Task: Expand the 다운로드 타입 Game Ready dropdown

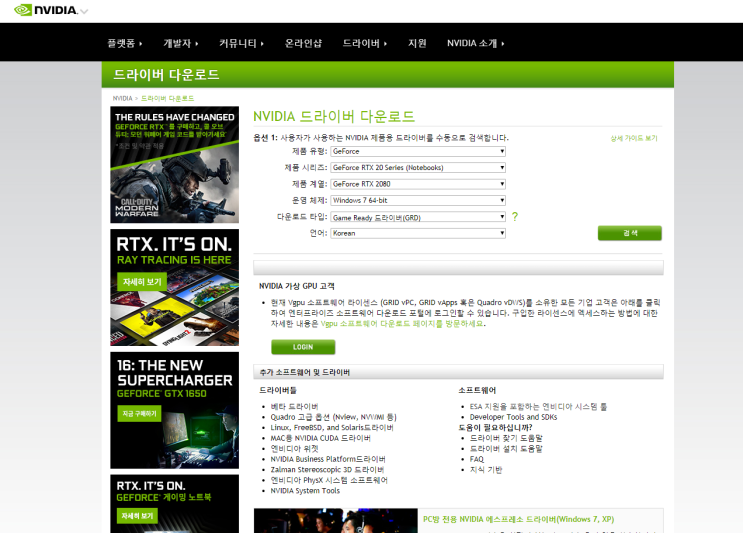Action: 418,217
